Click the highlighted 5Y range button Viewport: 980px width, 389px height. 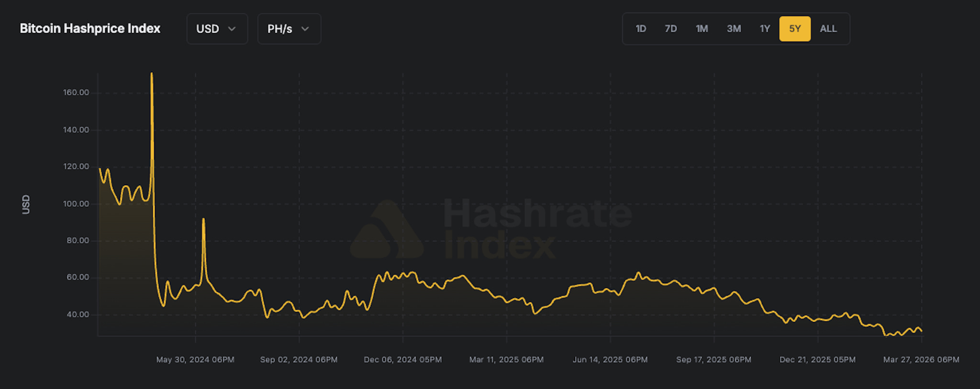pyautogui.click(x=795, y=29)
